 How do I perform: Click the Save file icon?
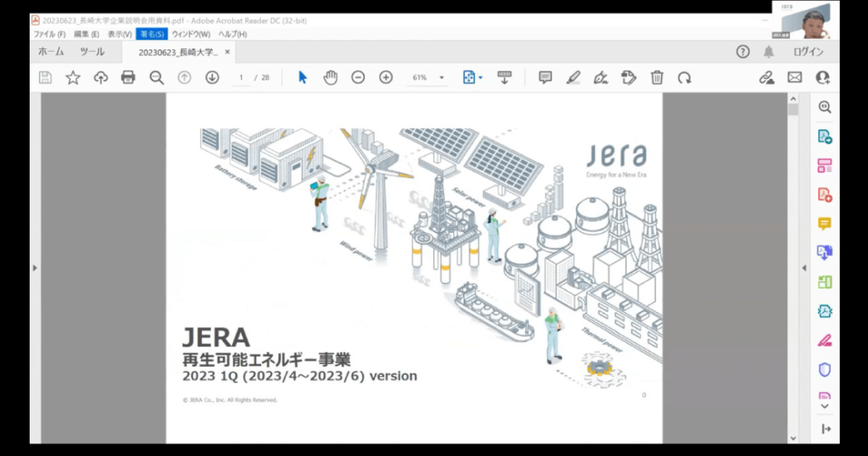coord(46,77)
